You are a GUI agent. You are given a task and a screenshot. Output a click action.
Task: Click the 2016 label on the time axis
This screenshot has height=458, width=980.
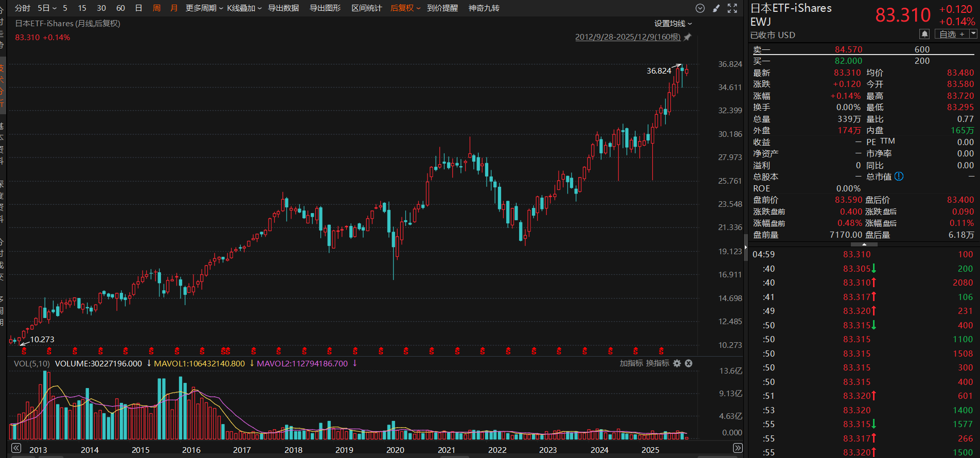tap(191, 450)
